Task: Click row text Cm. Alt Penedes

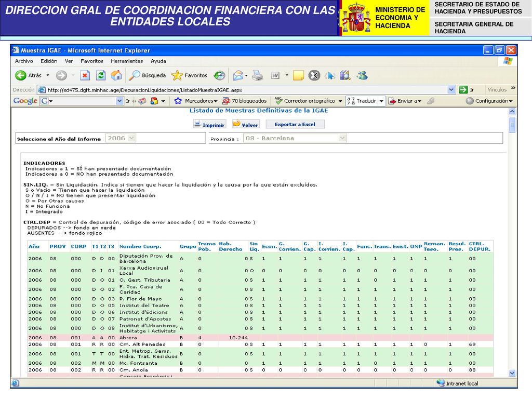Action: [142, 344]
